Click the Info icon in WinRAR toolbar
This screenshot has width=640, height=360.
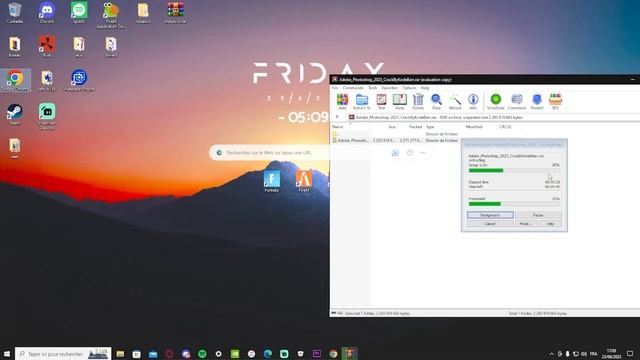(473, 101)
